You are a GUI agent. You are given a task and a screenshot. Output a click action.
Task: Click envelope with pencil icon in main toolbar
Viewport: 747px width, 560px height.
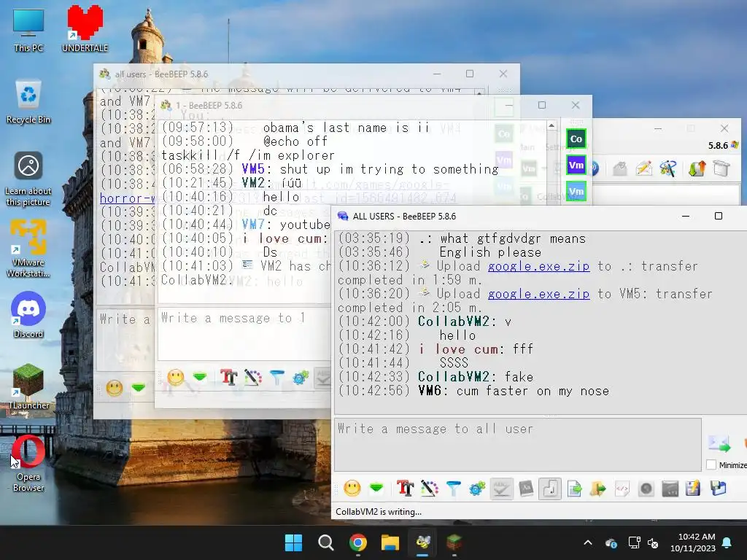[x=643, y=168]
